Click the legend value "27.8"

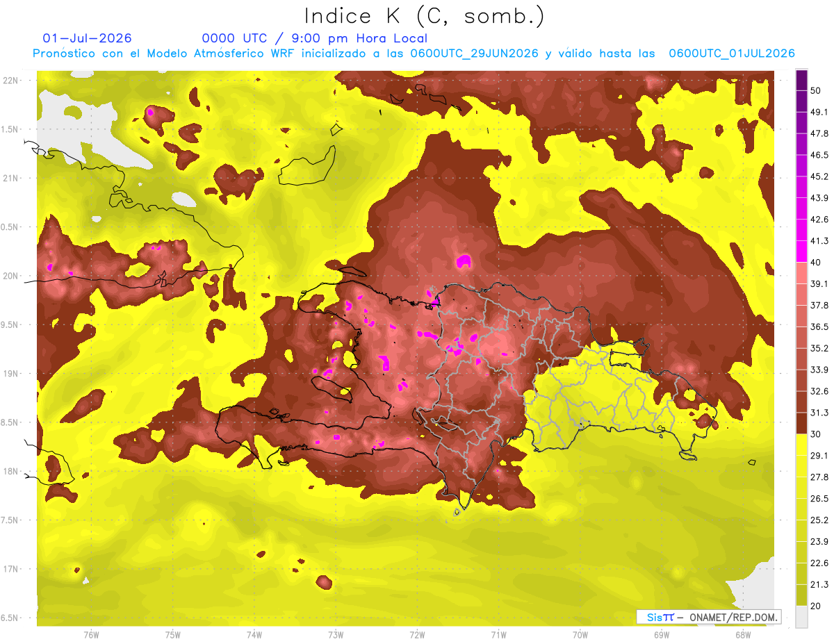819,477
